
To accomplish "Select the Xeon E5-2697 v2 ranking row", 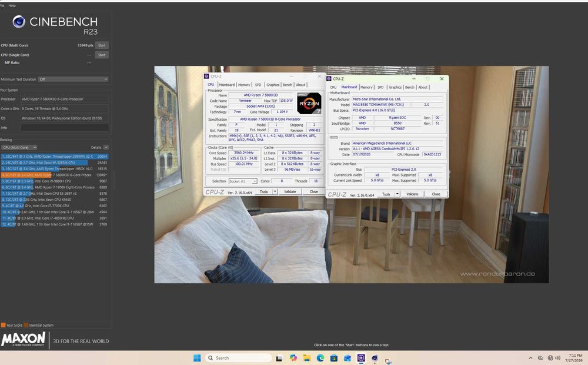I will 54,193.
